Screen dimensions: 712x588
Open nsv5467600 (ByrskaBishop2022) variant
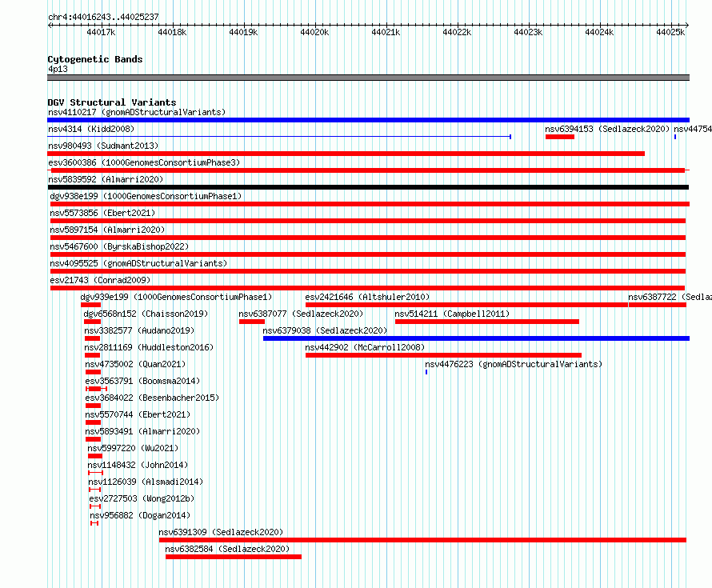pyautogui.click(x=119, y=246)
